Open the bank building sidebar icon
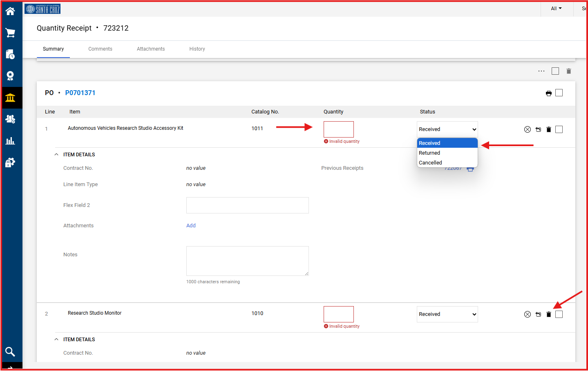 [10, 98]
